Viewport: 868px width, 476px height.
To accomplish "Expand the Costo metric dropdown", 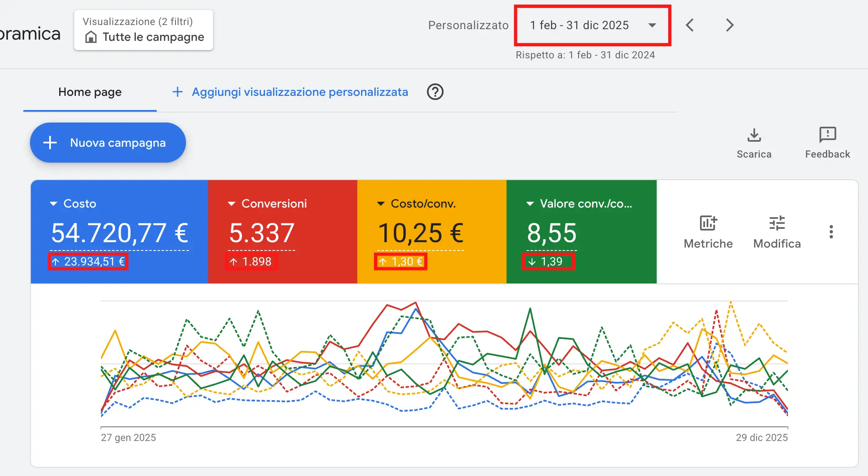I will [x=53, y=203].
